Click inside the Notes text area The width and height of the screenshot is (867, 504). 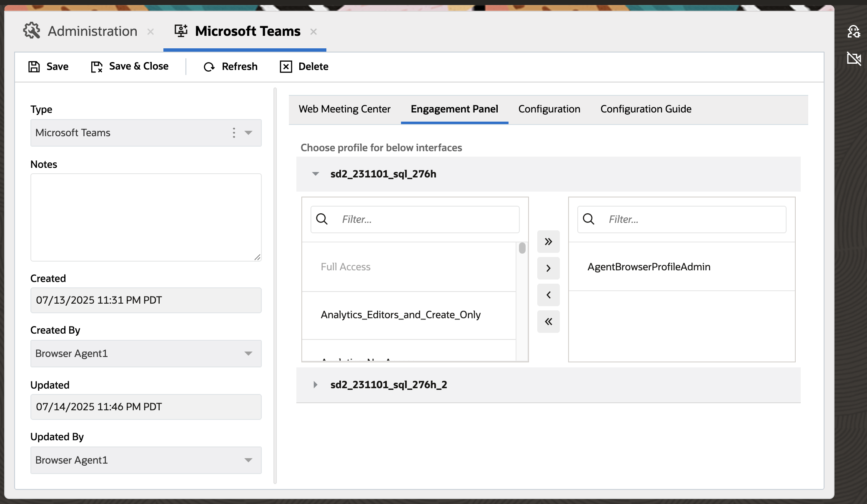(145, 217)
